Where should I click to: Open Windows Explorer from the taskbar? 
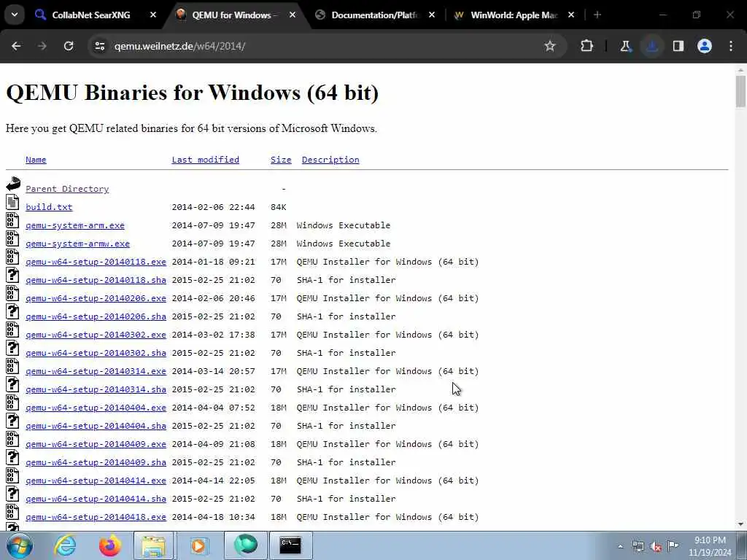(x=153, y=545)
